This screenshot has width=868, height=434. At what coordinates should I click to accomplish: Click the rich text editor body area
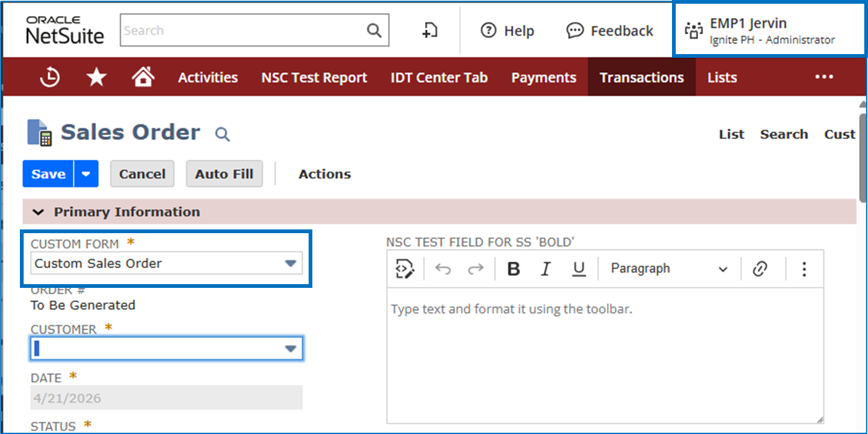(605, 355)
